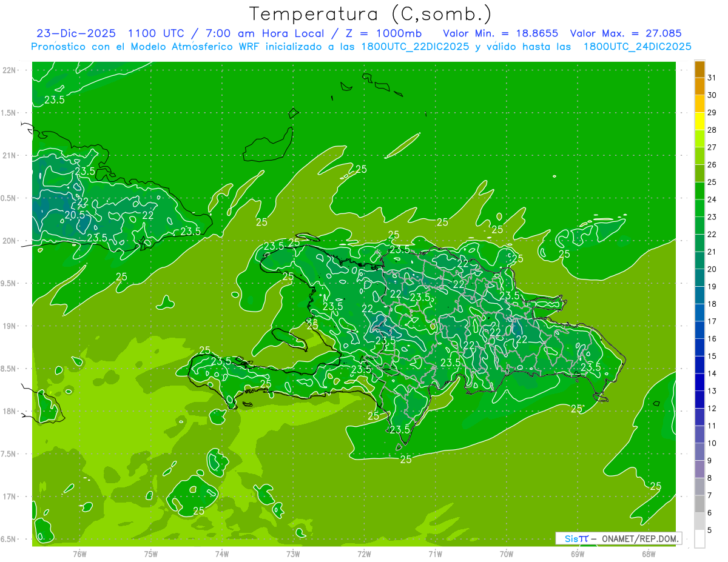Image resolution: width=728 pixels, height=562 pixels.
Task: Click the Temperatura (C,somb.) chart title
Action: pos(371,13)
